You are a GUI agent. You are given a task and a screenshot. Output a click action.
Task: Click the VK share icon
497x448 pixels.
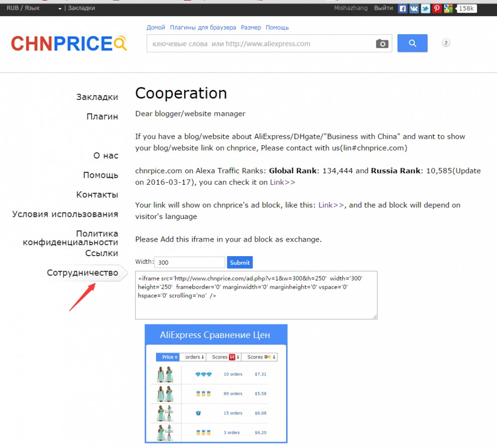coord(414,9)
